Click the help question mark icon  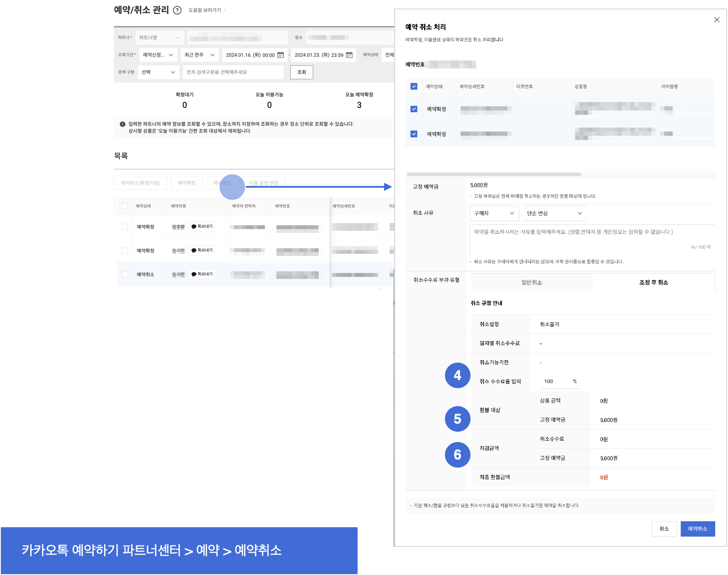tap(178, 10)
